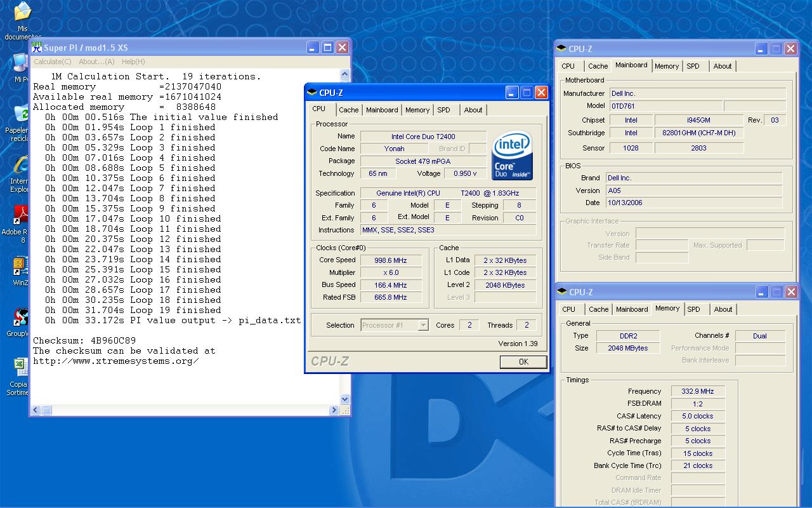Click the 82801GHM (ICH7-M DH) southbridge field
Image resolution: width=812 pixels, height=508 pixels.
pos(699,133)
